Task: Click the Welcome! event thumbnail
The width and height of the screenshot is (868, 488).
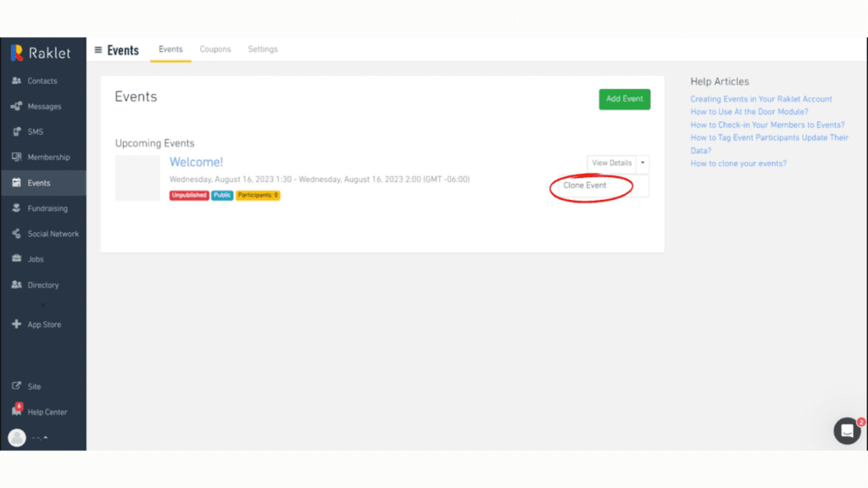Action: 137,178
